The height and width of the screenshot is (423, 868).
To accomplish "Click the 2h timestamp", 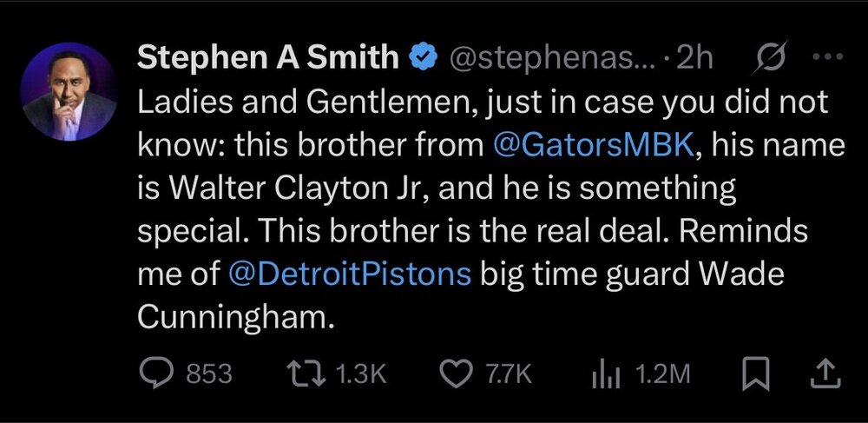I will pos(694,58).
